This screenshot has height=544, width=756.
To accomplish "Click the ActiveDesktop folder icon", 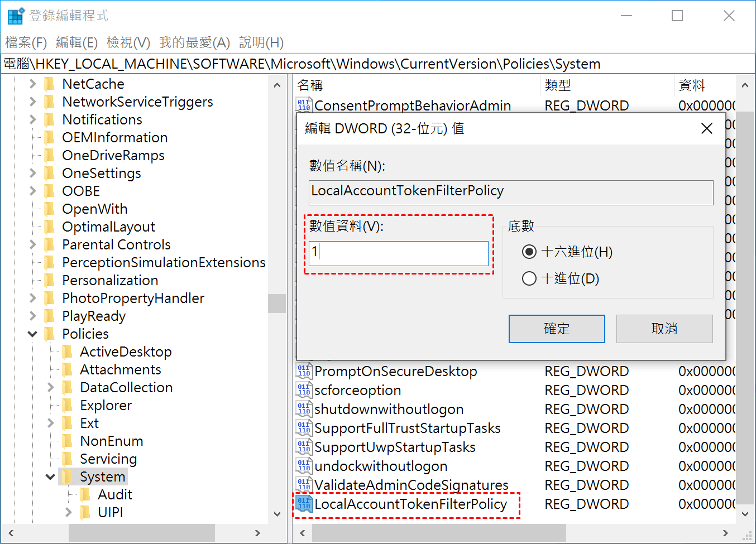I will click(x=68, y=352).
